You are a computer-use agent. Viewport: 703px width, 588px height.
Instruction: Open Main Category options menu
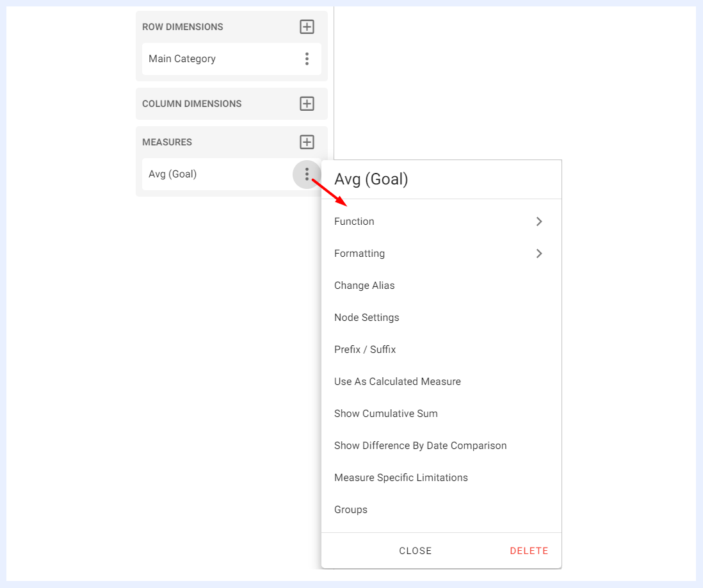[307, 59]
